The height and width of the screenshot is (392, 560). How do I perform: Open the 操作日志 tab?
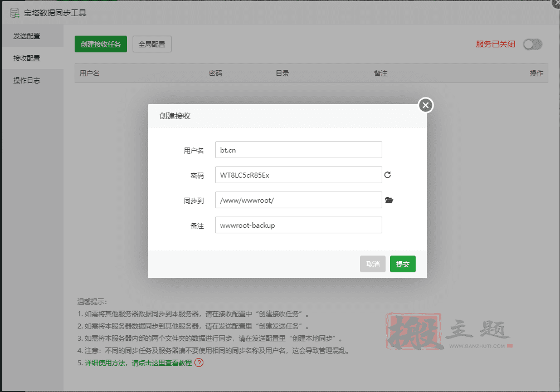point(33,80)
